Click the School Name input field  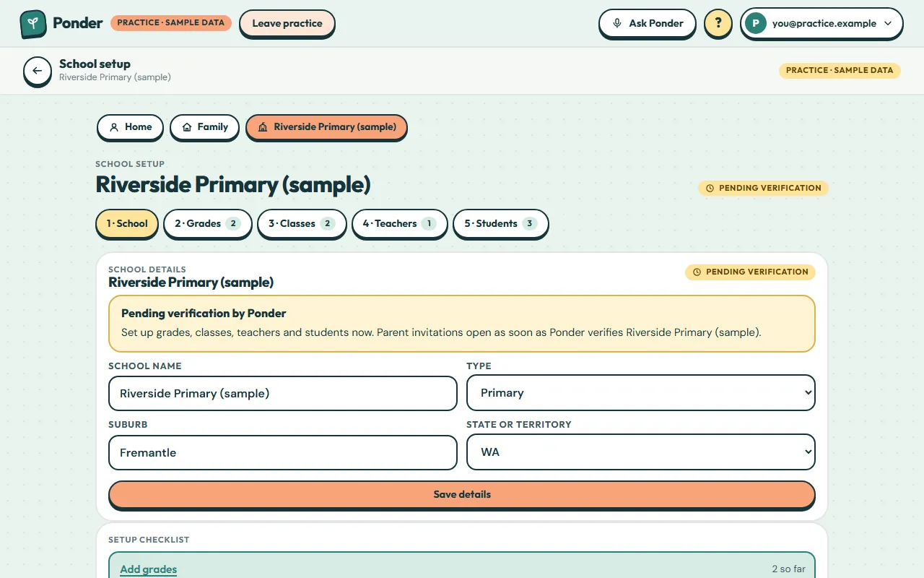click(x=283, y=394)
